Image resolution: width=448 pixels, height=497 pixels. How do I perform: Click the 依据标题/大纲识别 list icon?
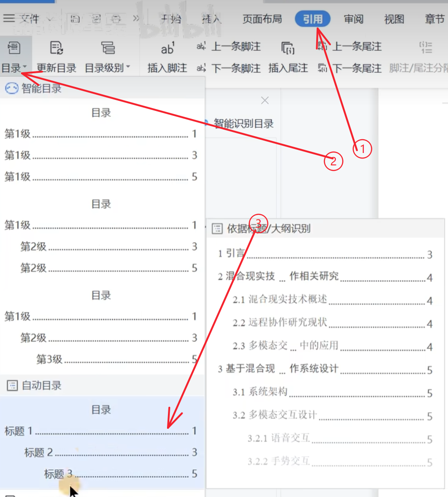[217, 229]
